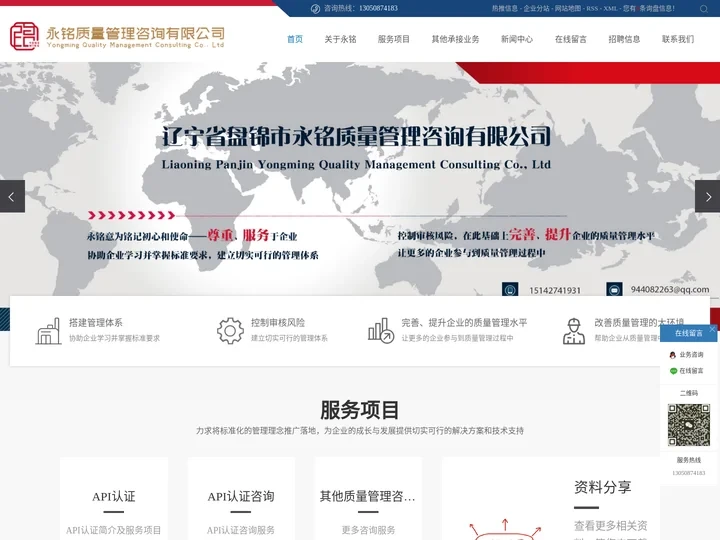Click hotline number 13050874183 in top bar
Viewport: 720px width, 540px height.
(x=378, y=8)
